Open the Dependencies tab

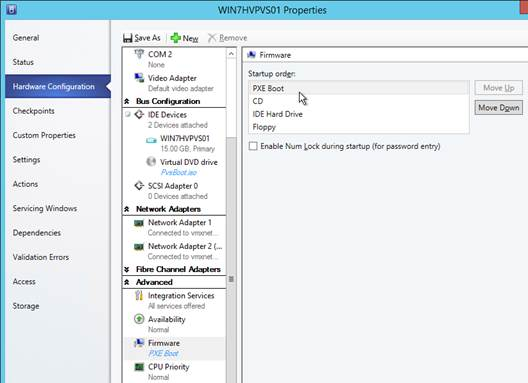[x=37, y=233]
